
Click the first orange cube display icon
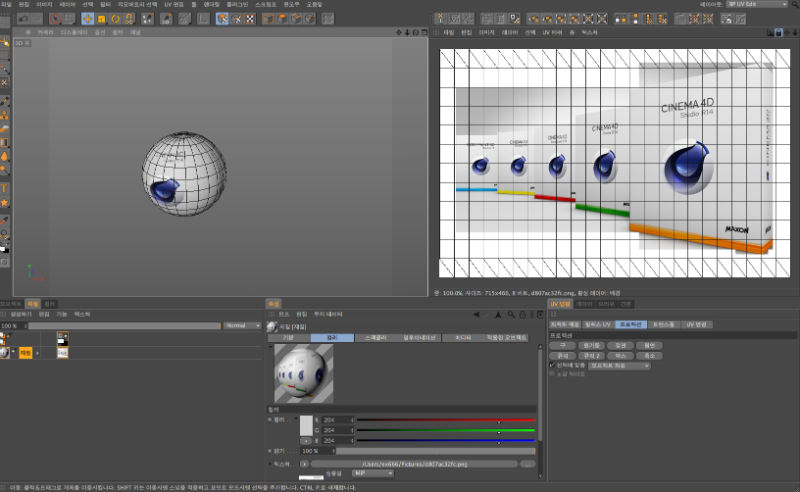[268, 19]
